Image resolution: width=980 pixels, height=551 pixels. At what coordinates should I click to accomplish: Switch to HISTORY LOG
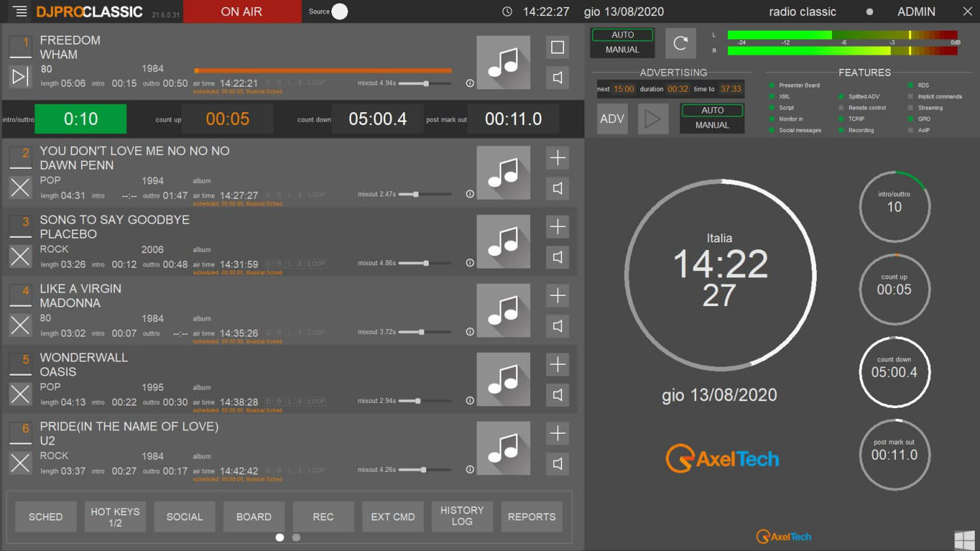click(x=461, y=517)
